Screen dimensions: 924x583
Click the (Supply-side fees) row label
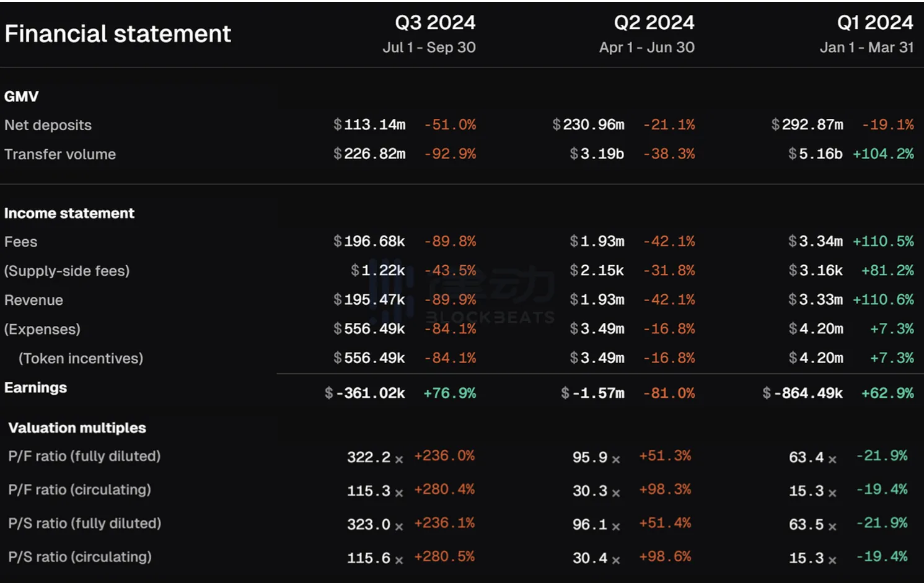[67, 271]
